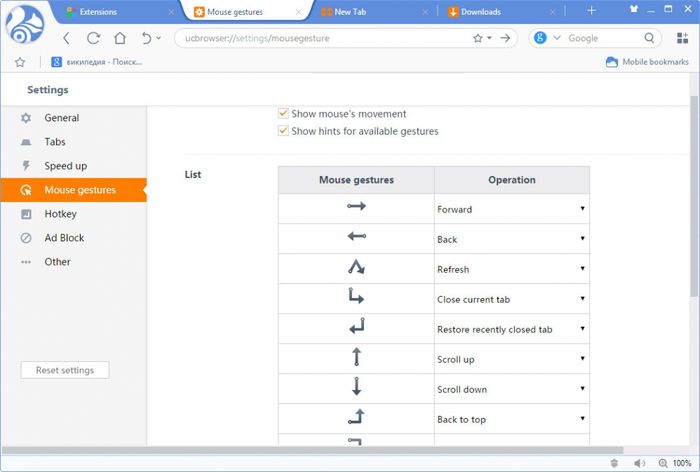The image size is (700, 472).
Task: Click the 100% zoom control
Action: coord(675,463)
